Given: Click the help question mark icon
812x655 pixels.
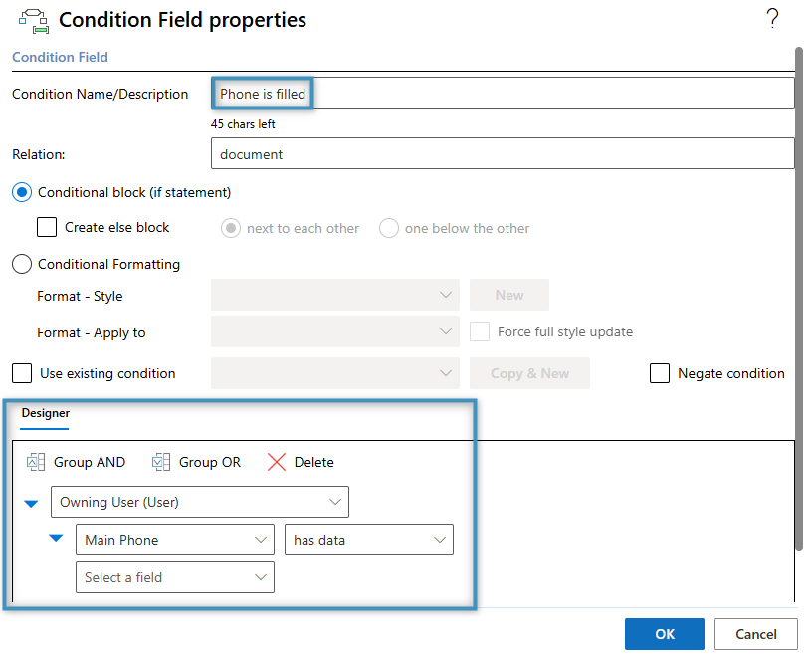Looking at the screenshot, I should [x=772, y=18].
